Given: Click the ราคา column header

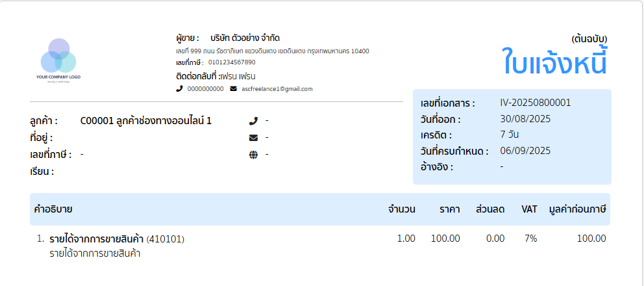Looking at the screenshot, I should 450,209.
